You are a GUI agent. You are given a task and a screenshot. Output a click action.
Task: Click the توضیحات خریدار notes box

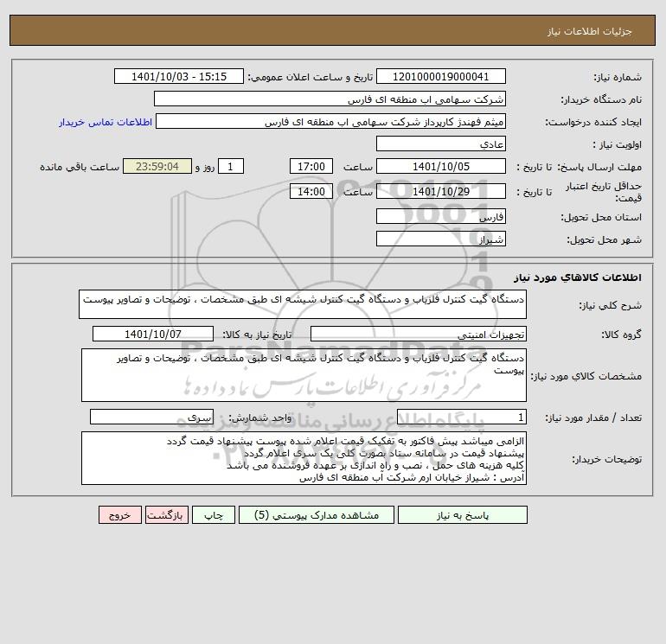point(304,458)
